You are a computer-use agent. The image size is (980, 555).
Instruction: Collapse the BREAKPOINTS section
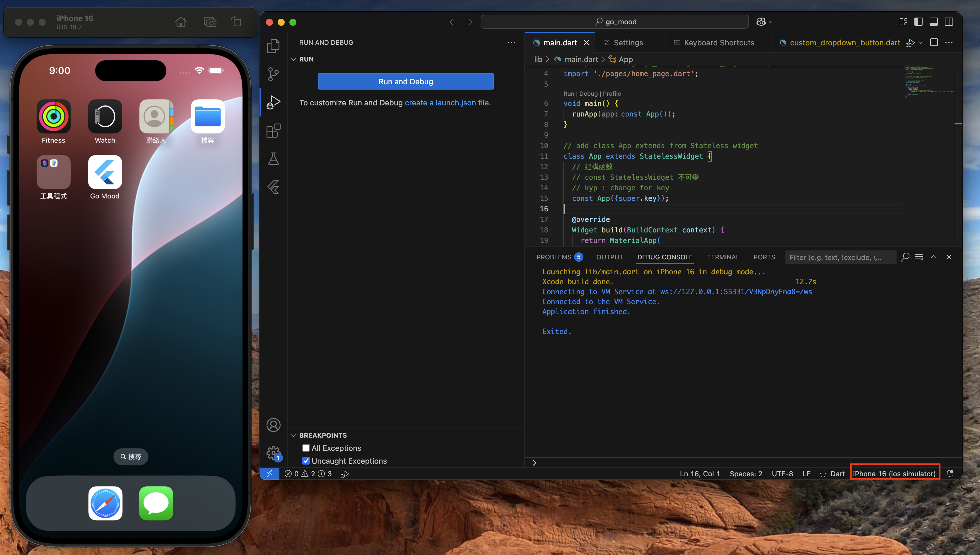293,435
